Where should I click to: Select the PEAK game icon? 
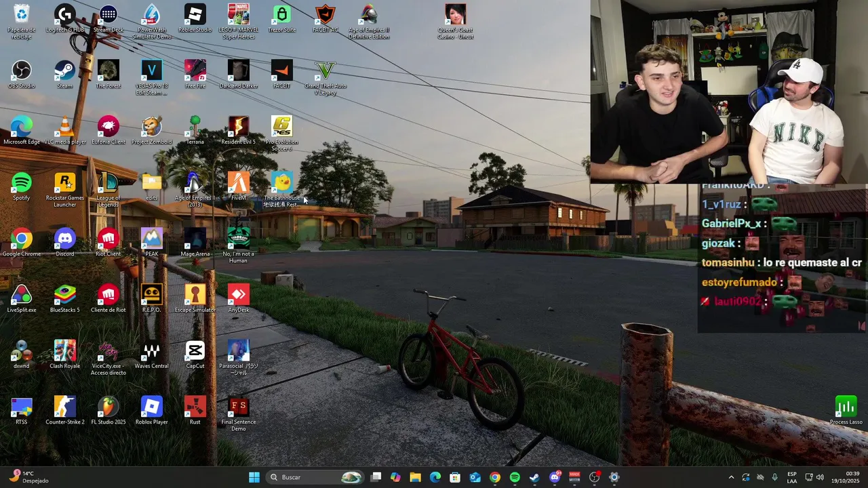pyautogui.click(x=152, y=242)
